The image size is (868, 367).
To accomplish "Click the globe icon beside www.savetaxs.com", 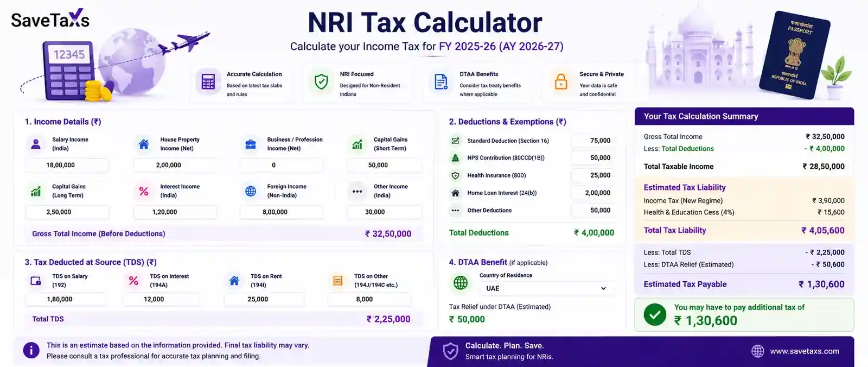I will click(758, 351).
